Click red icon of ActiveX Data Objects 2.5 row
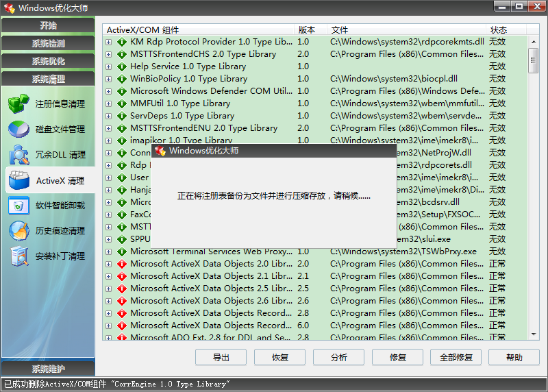This screenshot has width=548, height=392. pos(122,289)
